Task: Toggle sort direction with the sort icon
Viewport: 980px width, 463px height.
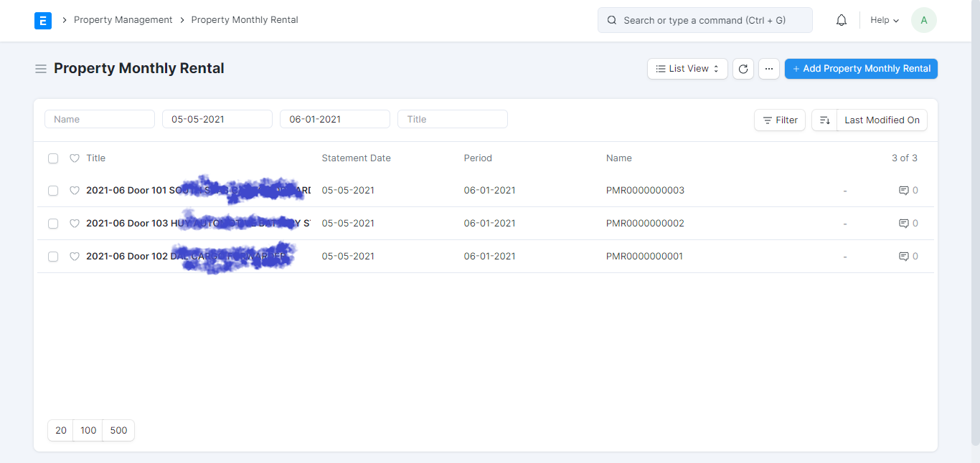Action: pos(824,120)
